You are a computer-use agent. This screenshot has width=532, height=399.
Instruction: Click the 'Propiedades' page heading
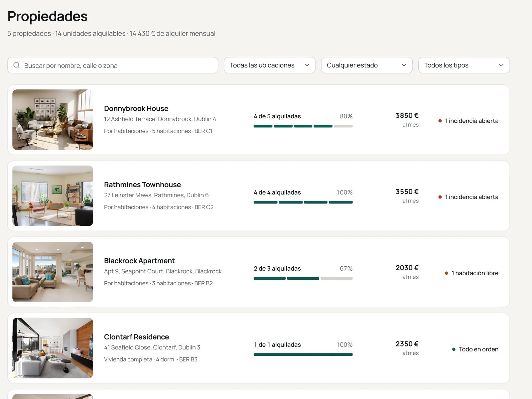(x=47, y=16)
